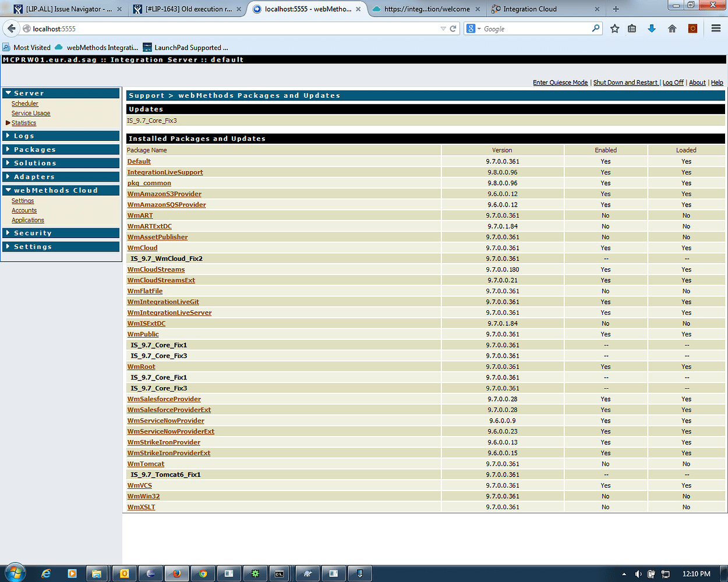Go back with the browser back arrow

(x=12, y=29)
